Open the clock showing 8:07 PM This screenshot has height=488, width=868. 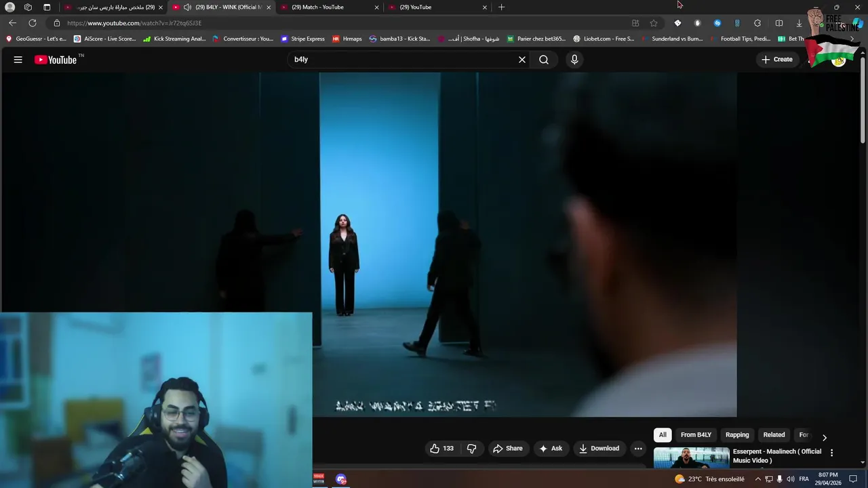(x=828, y=479)
